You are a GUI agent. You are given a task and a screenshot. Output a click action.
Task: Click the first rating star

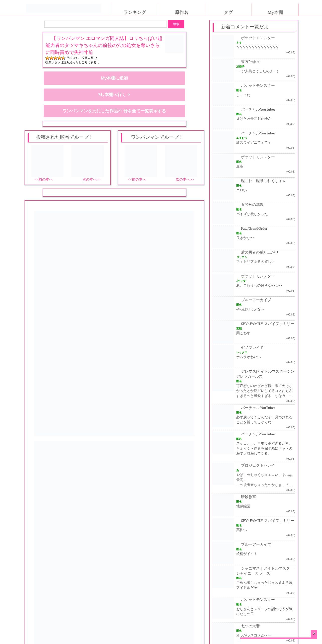[x=47, y=58]
